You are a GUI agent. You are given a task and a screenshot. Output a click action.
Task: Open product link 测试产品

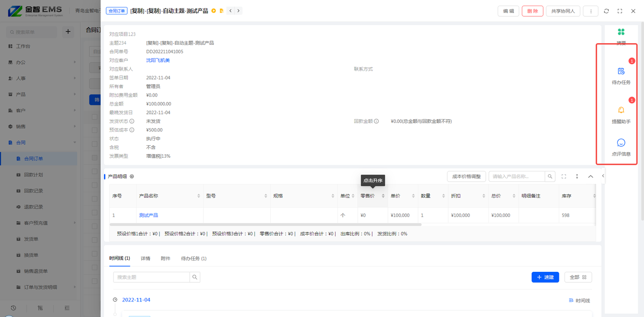pyautogui.click(x=148, y=215)
